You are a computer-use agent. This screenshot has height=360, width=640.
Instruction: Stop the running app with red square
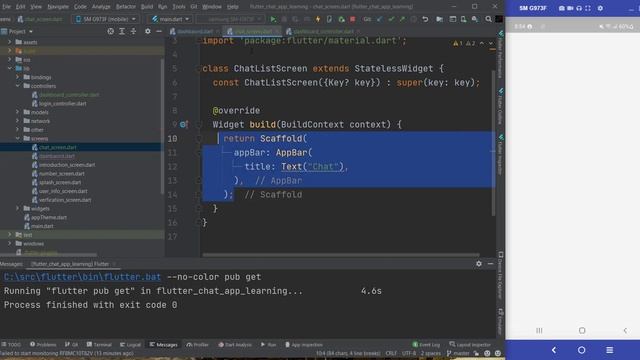tap(353, 19)
